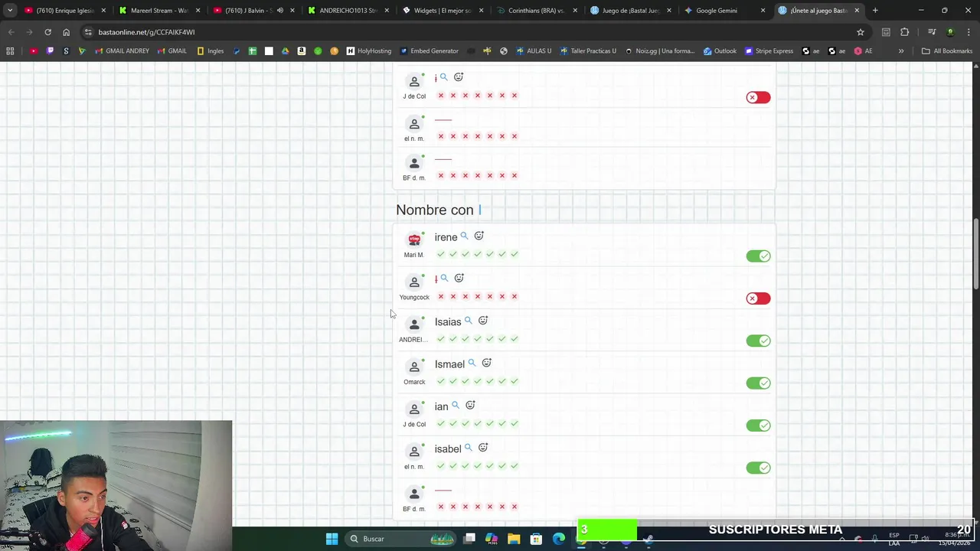Click the lookup magnifier next to Ismael
The height and width of the screenshot is (551, 980).
(472, 364)
